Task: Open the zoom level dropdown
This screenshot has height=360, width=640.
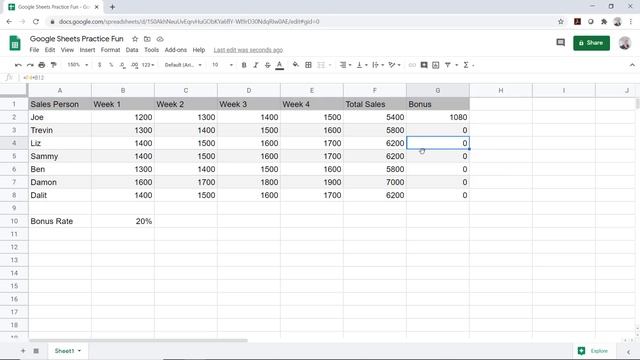Action: tap(78, 65)
